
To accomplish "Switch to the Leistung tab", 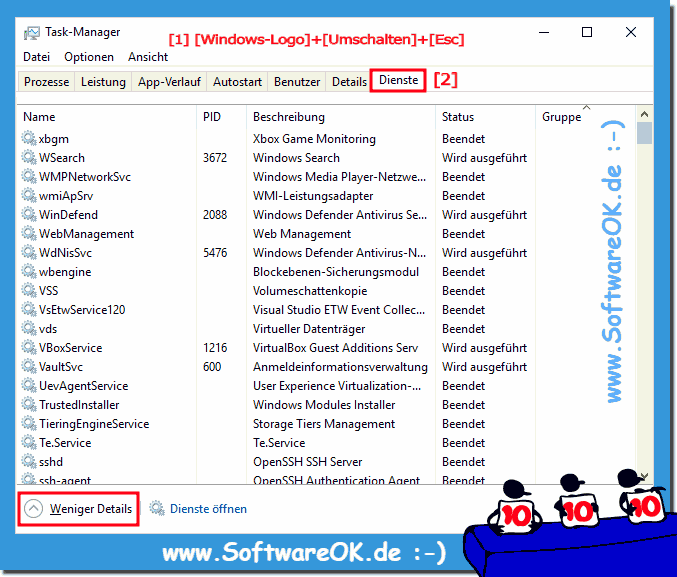I will [103, 82].
